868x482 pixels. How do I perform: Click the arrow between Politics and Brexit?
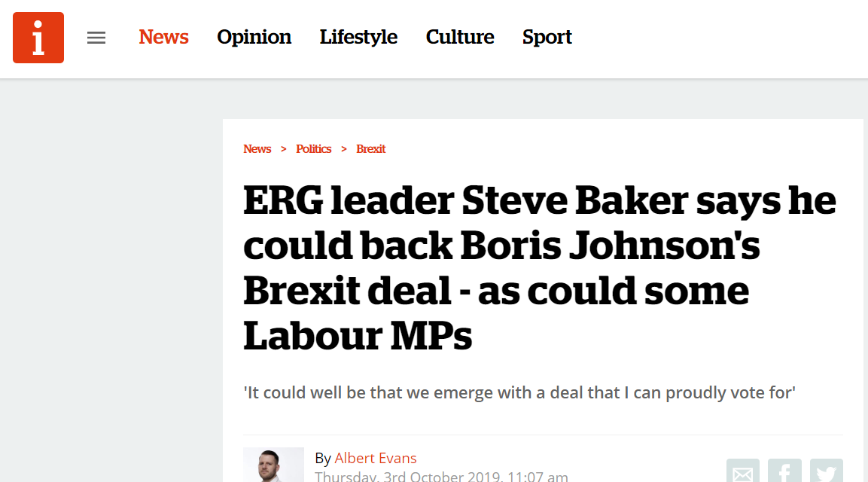click(x=344, y=149)
